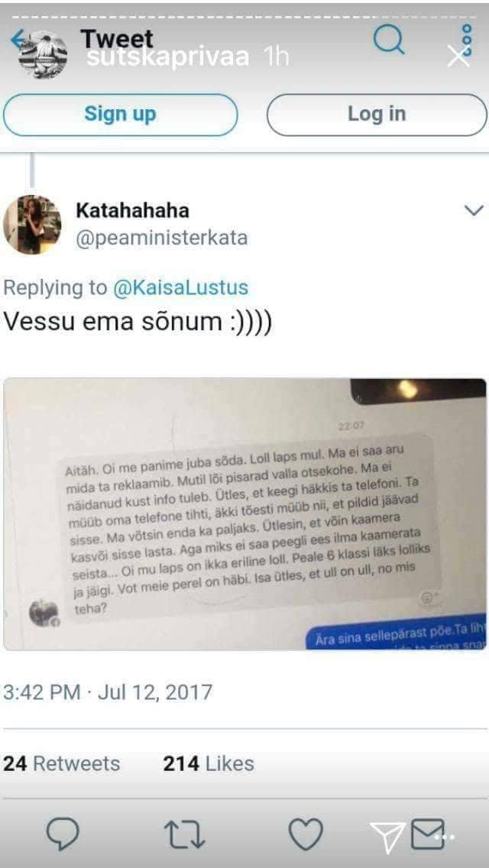Click the Log in button

[x=377, y=115]
